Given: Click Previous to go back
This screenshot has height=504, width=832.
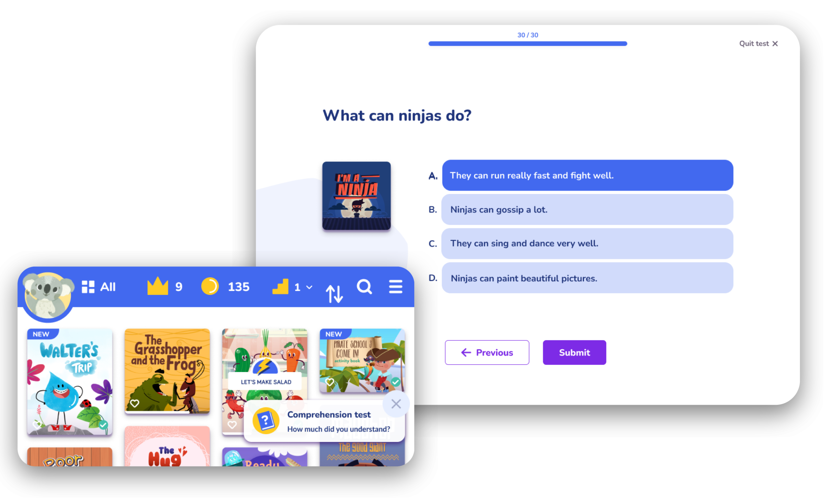Looking at the screenshot, I should [487, 352].
